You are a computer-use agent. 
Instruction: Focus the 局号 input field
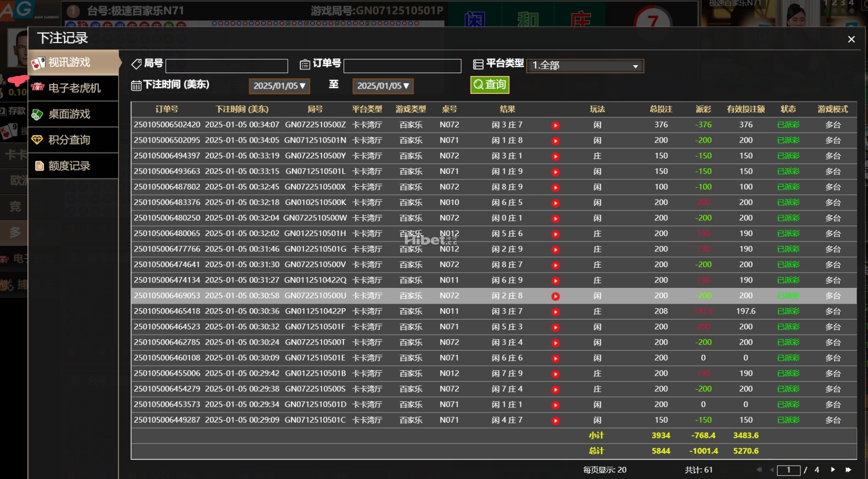pyautogui.click(x=227, y=66)
